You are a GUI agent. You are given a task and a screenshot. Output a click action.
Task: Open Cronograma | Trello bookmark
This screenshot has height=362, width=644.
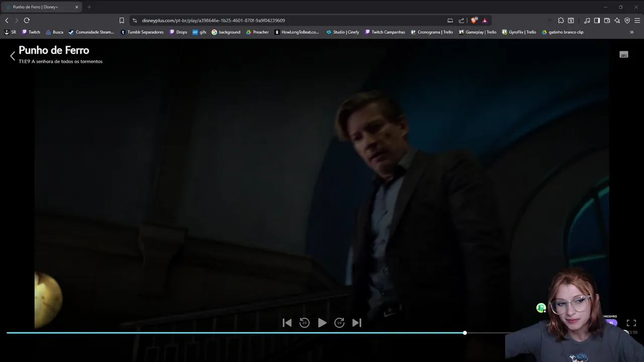tap(432, 32)
